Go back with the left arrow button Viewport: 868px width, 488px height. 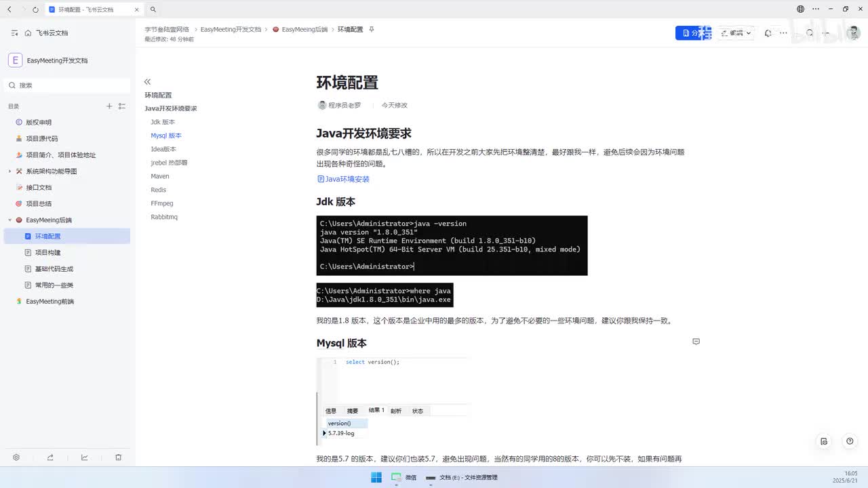click(9, 9)
